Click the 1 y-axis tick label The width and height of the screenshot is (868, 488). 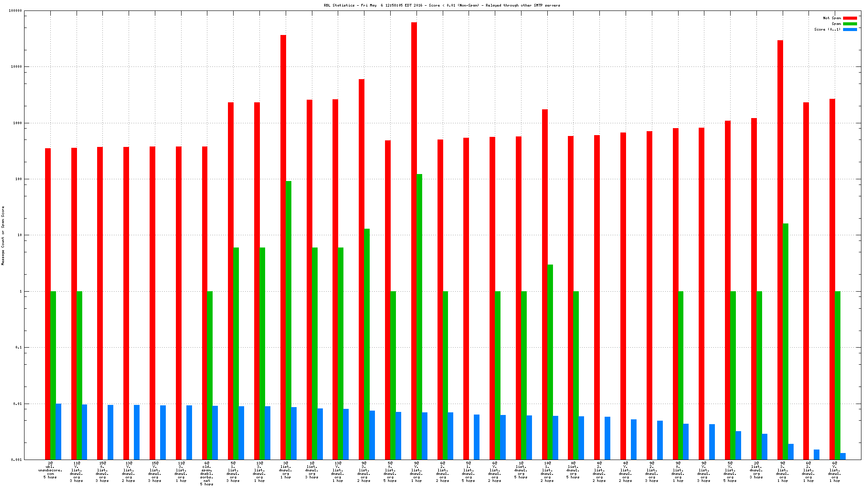(20, 291)
